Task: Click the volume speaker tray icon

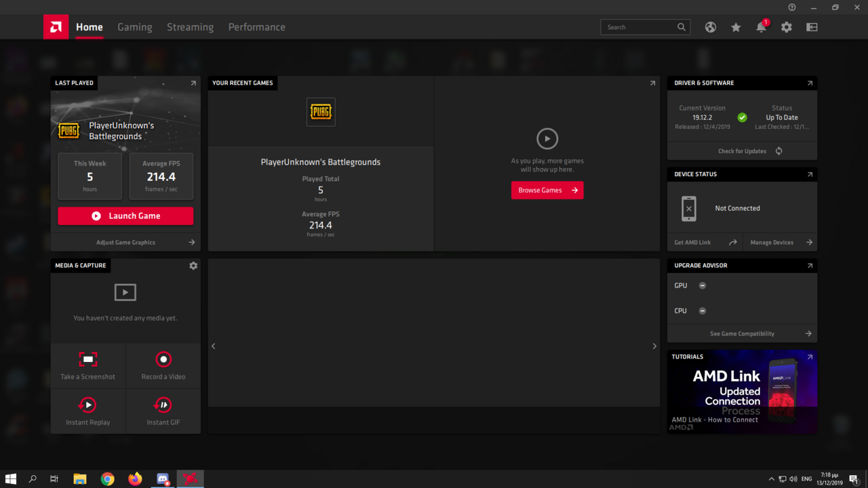Action: [793, 479]
